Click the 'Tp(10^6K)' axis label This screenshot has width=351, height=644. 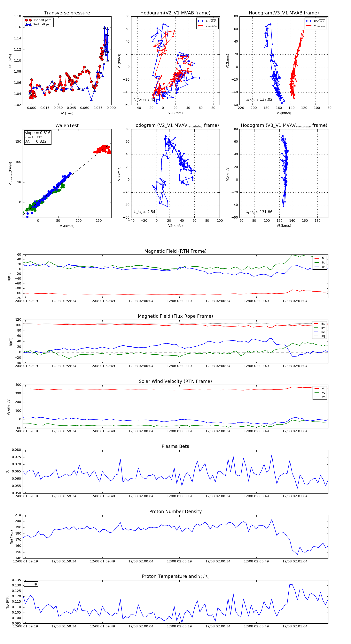(7, 602)
